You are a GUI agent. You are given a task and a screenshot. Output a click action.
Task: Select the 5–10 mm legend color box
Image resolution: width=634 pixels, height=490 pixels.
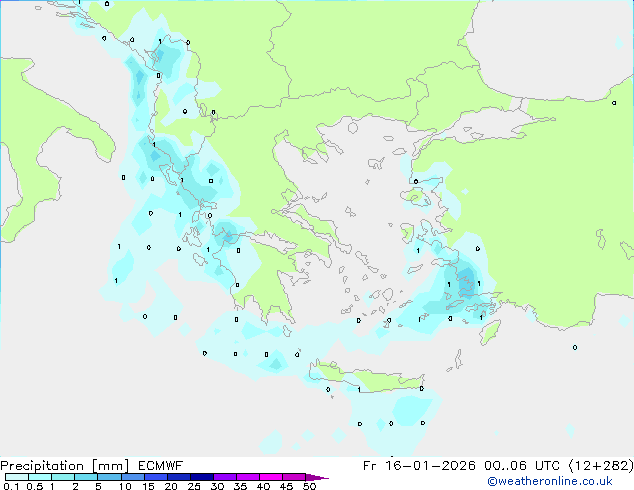[110, 477]
